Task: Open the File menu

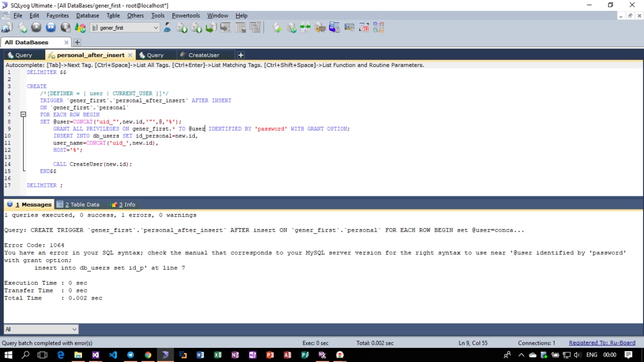Action: [18, 16]
